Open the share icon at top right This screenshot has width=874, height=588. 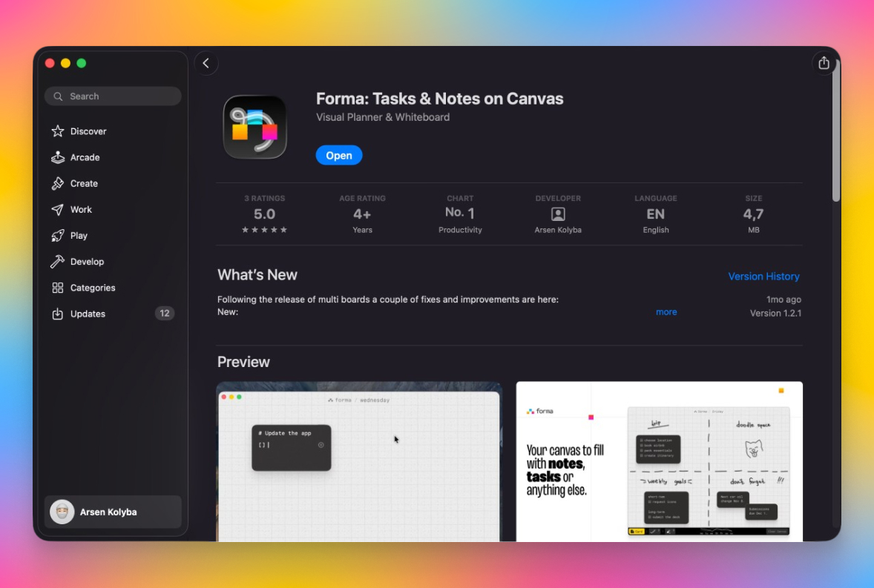(824, 64)
